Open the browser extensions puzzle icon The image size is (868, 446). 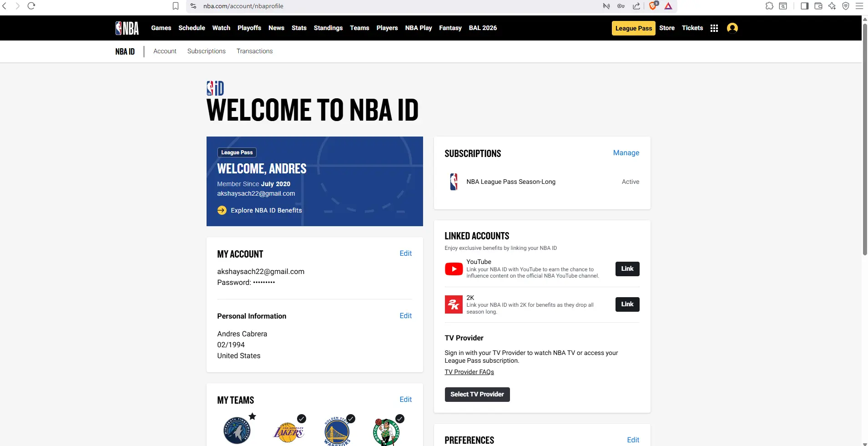pyautogui.click(x=769, y=6)
